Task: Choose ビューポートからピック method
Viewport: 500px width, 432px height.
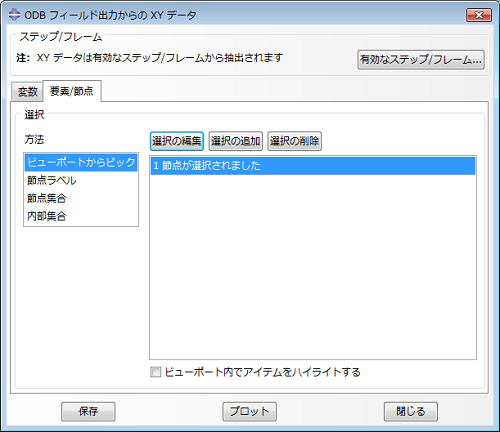Action: pos(81,162)
